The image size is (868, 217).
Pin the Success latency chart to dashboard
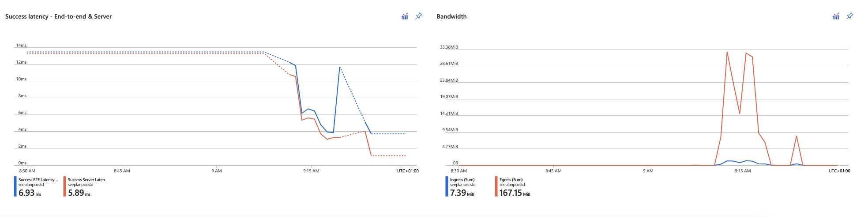click(418, 16)
